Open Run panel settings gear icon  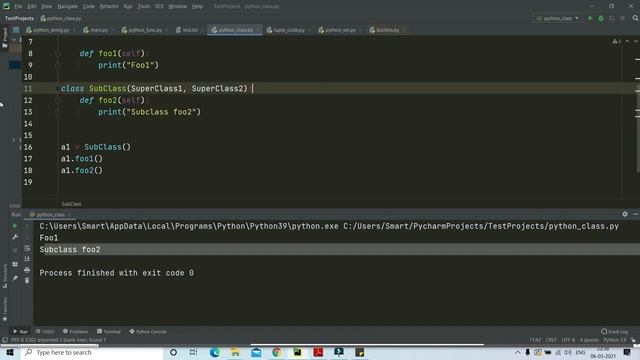pos(625,214)
